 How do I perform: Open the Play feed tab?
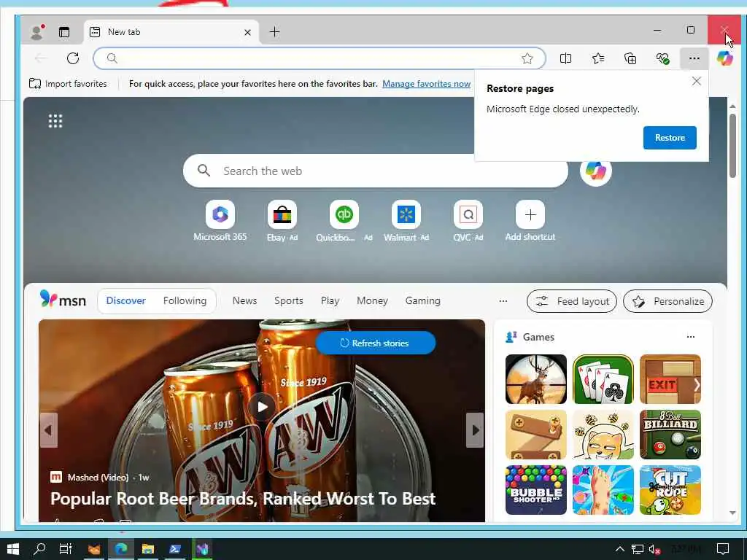point(330,301)
